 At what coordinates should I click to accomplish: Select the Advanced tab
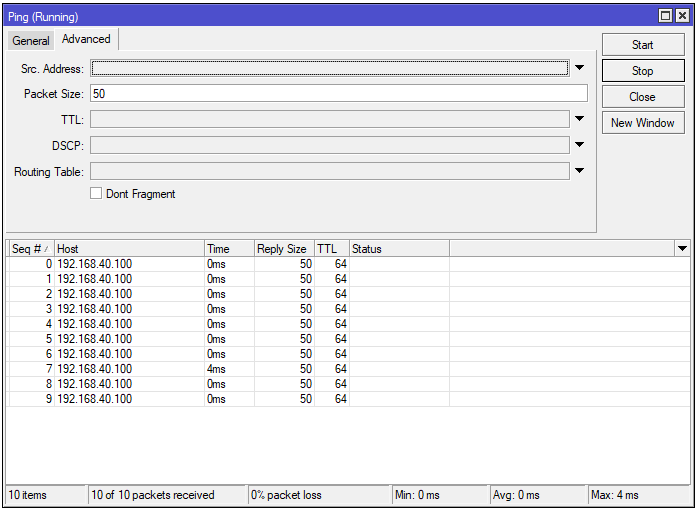click(86, 39)
